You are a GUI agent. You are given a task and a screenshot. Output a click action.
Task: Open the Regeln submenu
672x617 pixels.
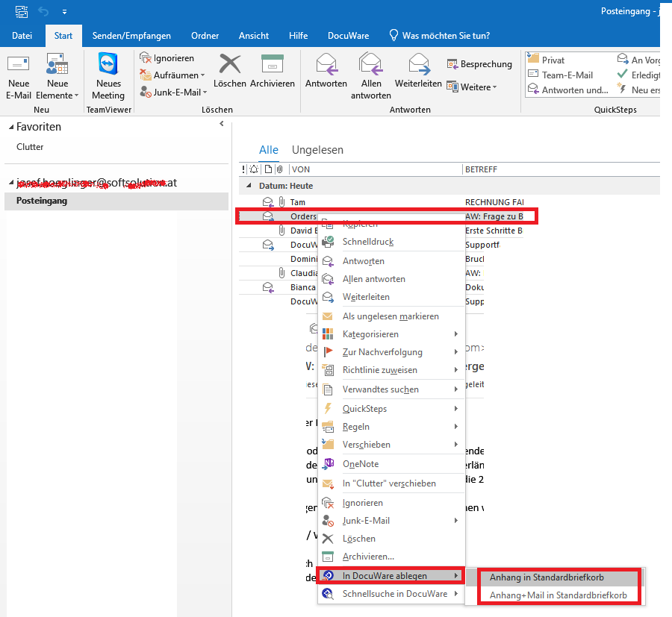(x=391, y=427)
